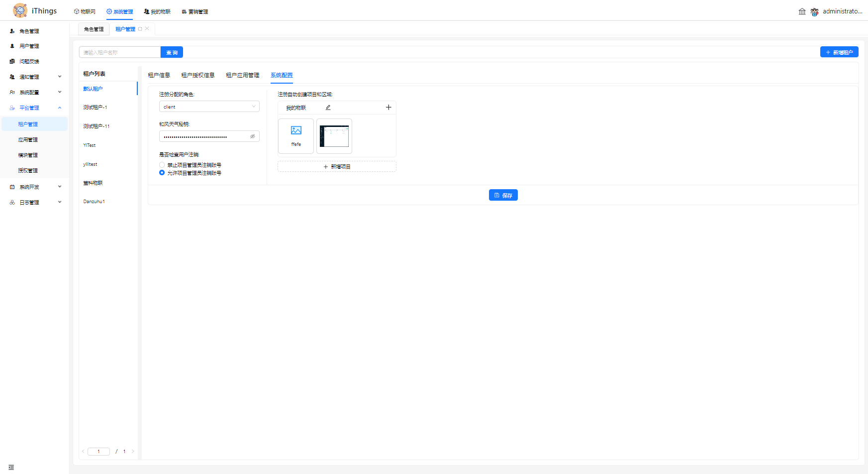
Task: Click the pencil edit icon beside 我的物联
Action: (x=328, y=108)
